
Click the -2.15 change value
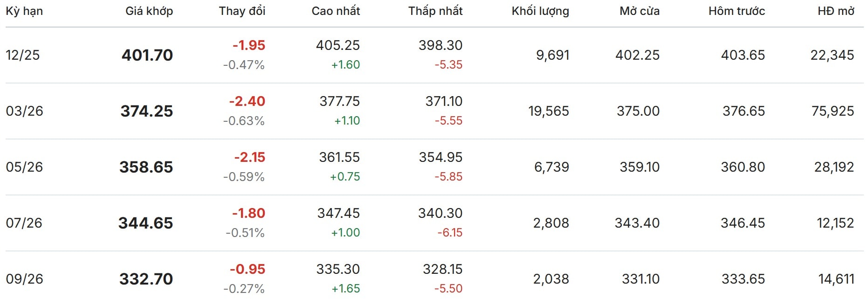[249, 157]
